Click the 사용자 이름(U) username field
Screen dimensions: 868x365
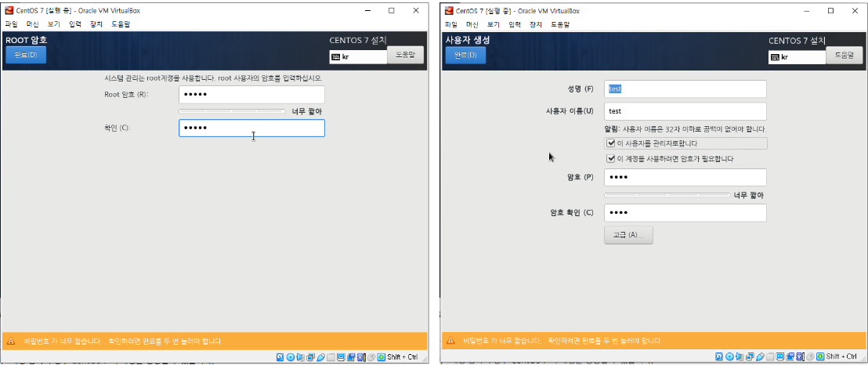click(685, 110)
